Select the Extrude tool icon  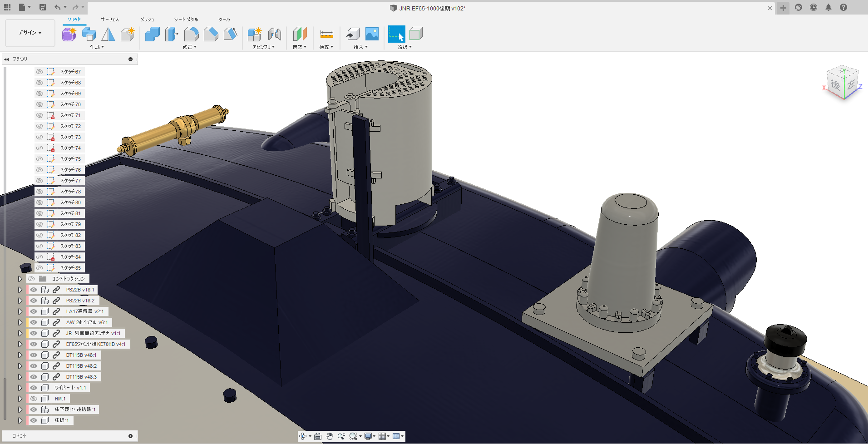tap(89, 34)
